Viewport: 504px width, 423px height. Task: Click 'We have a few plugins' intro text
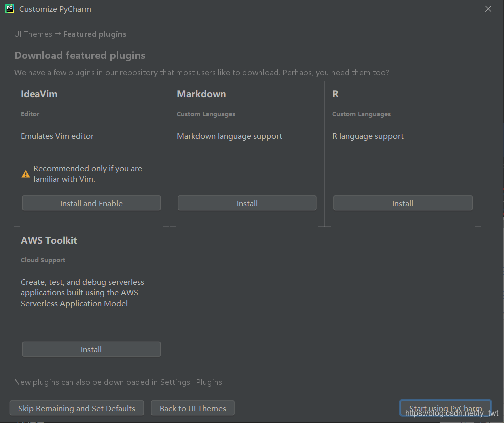(x=202, y=73)
